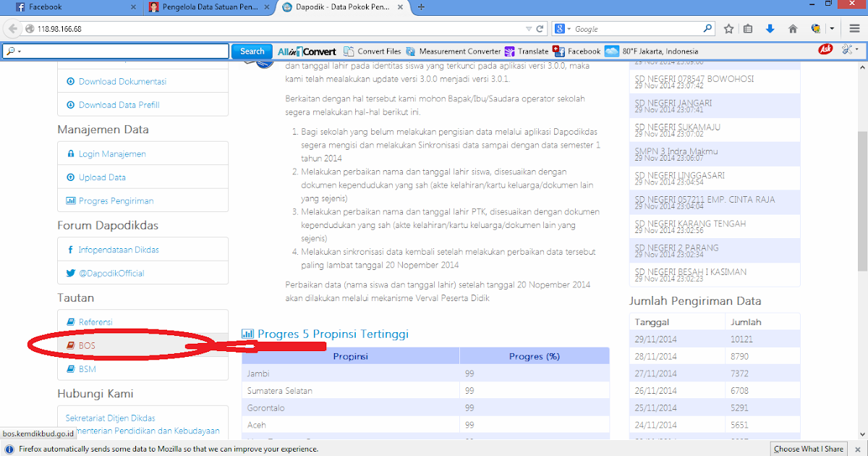Click the 10121 jumlah value cell
The width and height of the screenshot is (868, 456).
762,339
